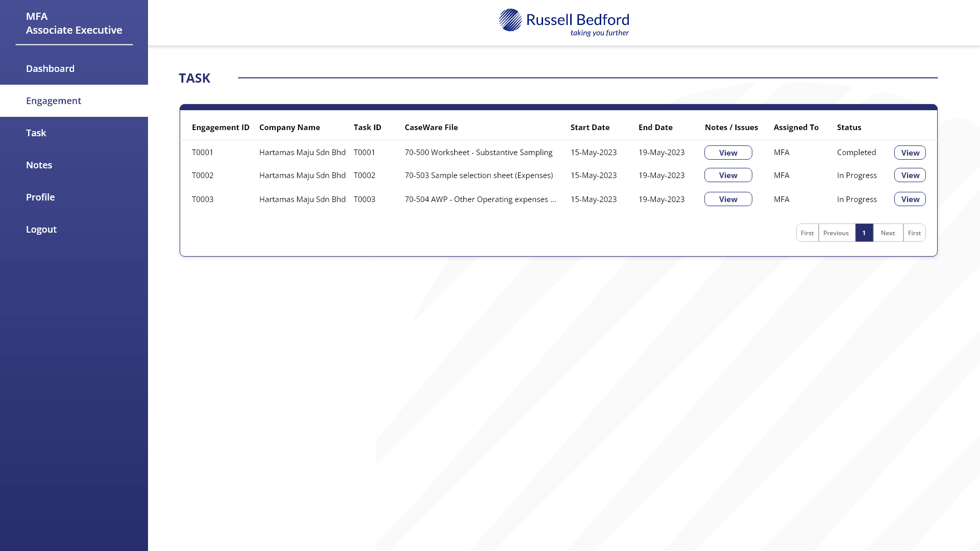980x551 pixels.
Task: Click the rightmost pagination button after Next
Action: [x=914, y=233]
